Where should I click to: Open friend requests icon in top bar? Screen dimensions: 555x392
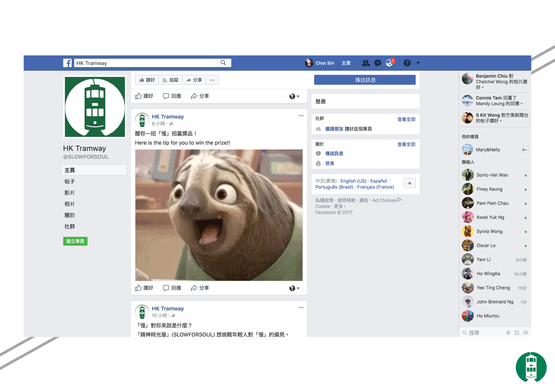366,63
